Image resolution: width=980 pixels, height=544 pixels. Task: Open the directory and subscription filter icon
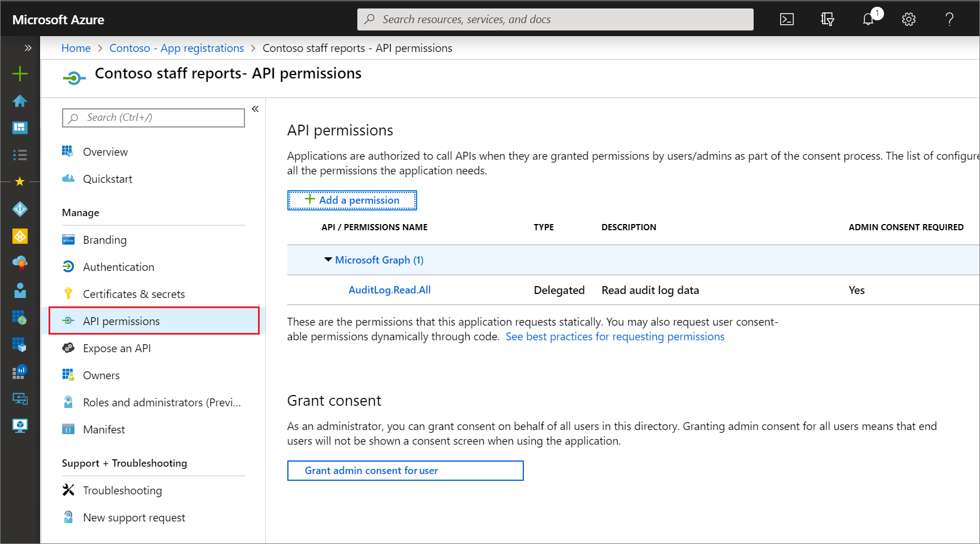(x=827, y=20)
